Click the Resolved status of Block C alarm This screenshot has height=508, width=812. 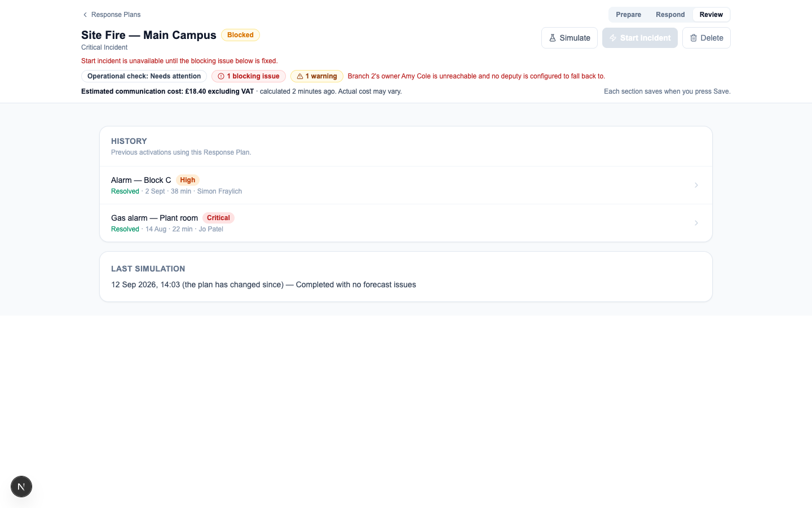[125, 191]
